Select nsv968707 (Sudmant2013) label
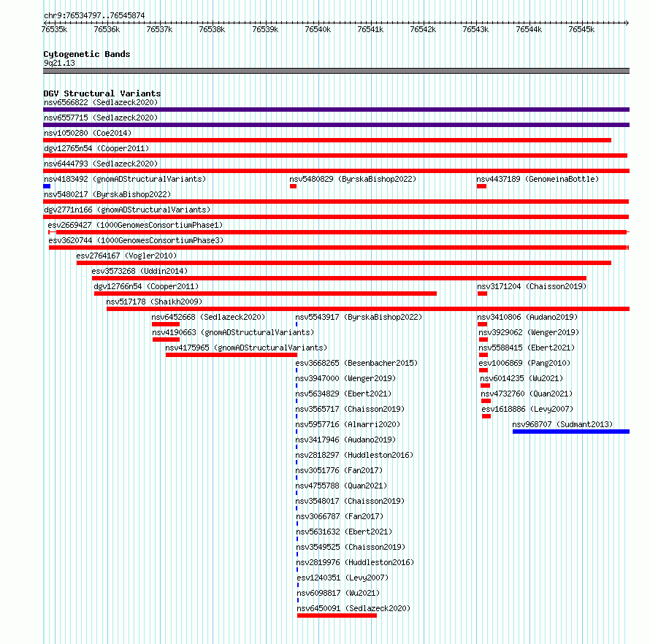This screenshot has height=644, width=650. pos(562,424)
